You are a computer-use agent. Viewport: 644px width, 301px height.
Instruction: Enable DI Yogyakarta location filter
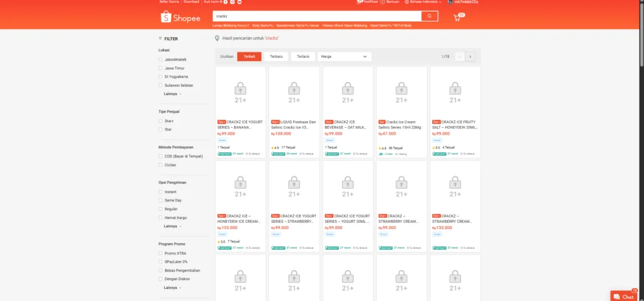(160, 77)
